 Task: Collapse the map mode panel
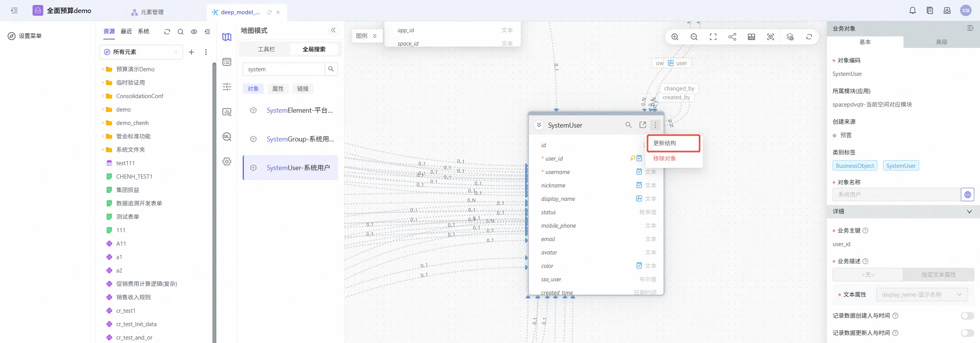(x=333, y=30)
